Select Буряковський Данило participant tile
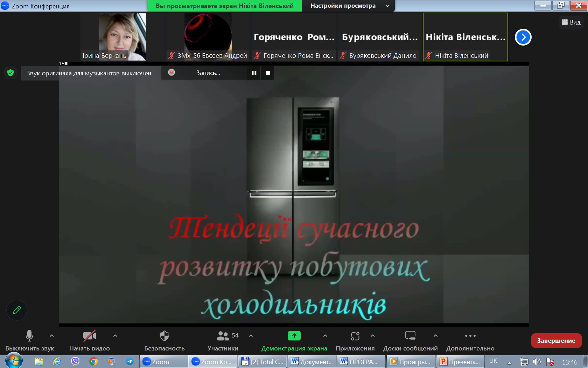This screenshot has width=588, height=368. [379, 37]
